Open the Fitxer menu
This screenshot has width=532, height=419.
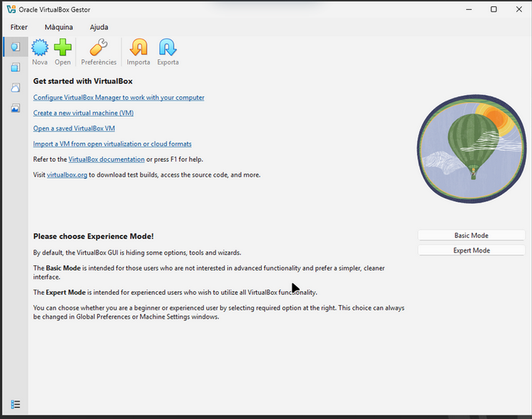[x=19, y=27]
